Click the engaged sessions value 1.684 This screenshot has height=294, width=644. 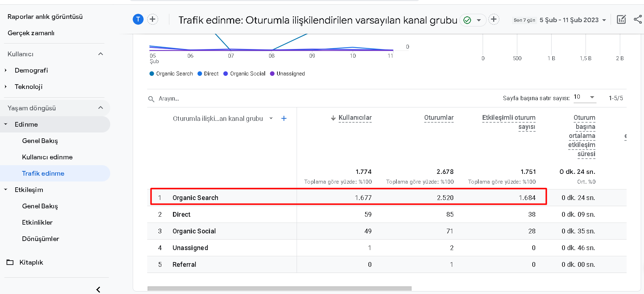pyautogui.click(x=527, y=198)
